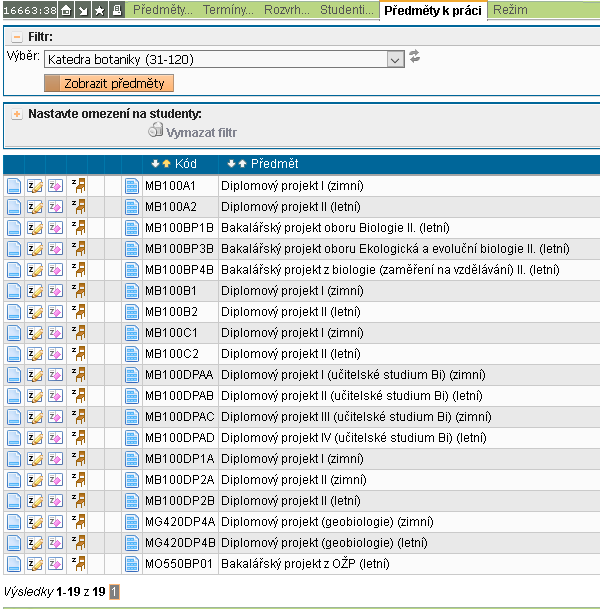Click the pencil edit icon for MB100A2
The height and width of the screenshot is (609, 600).
tap(35, 207)
